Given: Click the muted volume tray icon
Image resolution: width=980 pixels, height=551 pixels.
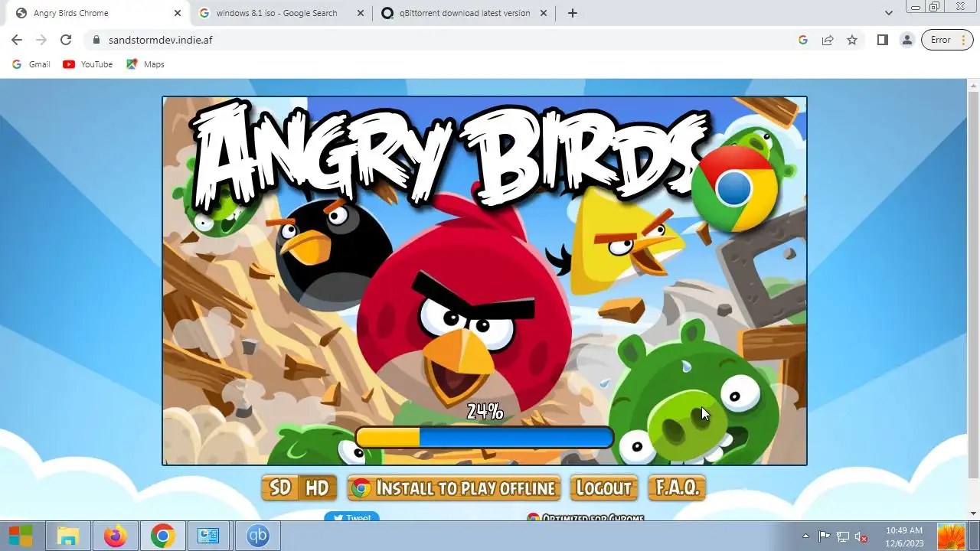Looking at the screenshot, I should [x=861, y=536].
